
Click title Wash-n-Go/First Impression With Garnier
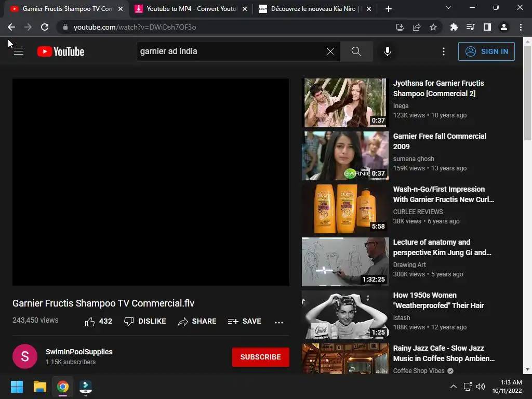pyautogui.click(x=444, y=194)
